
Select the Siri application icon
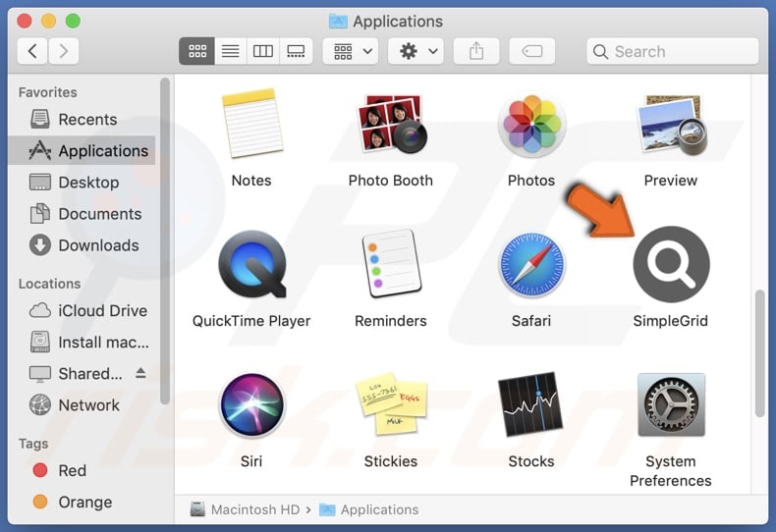point(251,405)
